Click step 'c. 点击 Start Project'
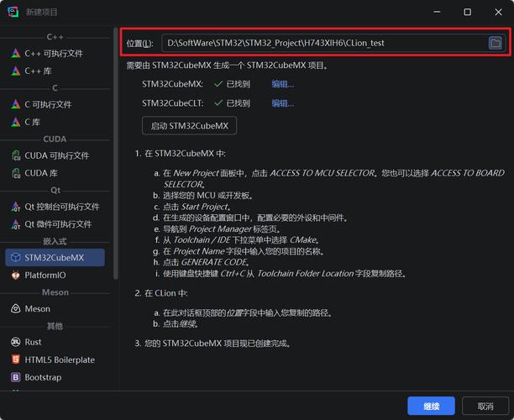The width and height of the screenshot is (514, 420). [x=193, y=207]
